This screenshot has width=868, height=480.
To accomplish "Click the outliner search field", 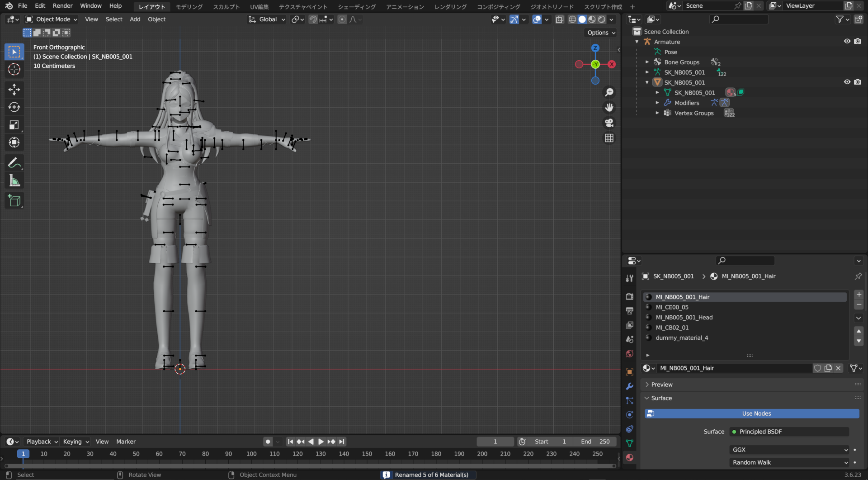I will pyautogui.click(x=739, y=19).
